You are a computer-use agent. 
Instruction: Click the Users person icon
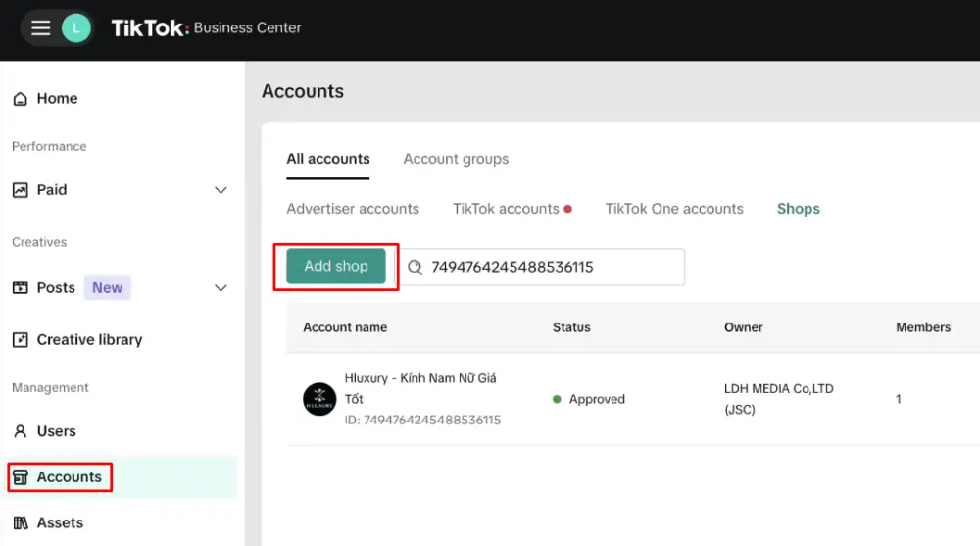coord(20,431)
